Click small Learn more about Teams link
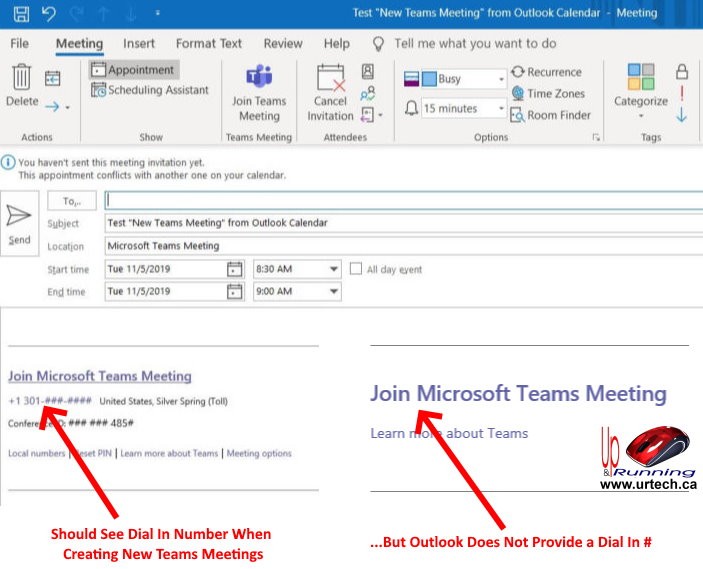This screenshot has width=703, height=569. point(169,453)
